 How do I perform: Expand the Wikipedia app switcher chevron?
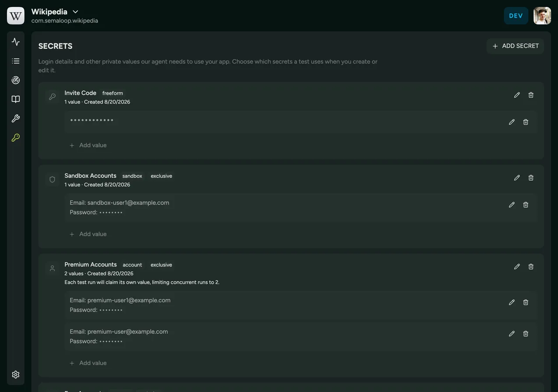[75, 12]
